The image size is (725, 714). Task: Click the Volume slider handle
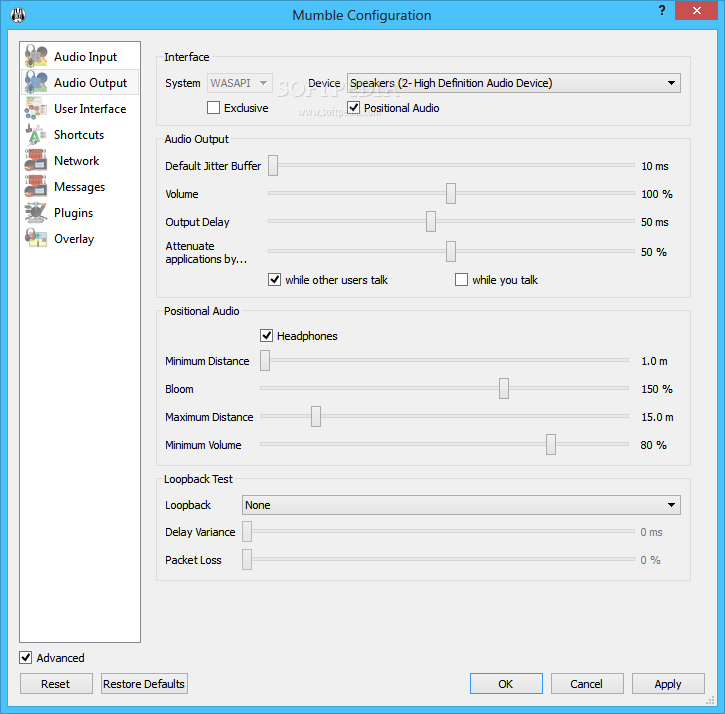(451, 194)
